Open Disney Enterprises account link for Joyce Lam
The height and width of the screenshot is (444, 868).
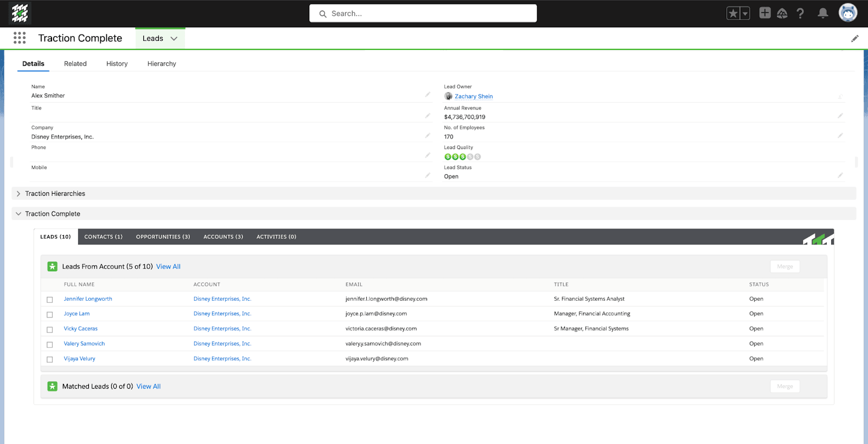[x=222, y=314]
